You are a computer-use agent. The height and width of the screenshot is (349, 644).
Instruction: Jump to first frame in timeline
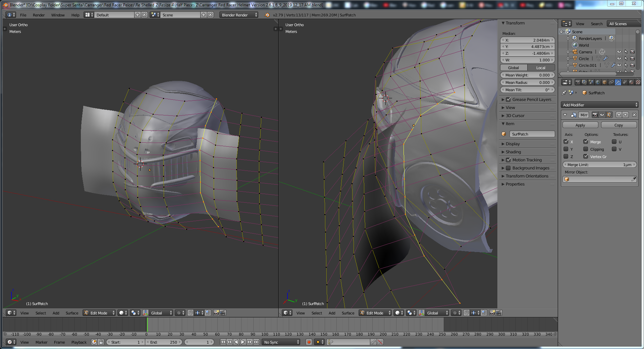tap(223, 342)
